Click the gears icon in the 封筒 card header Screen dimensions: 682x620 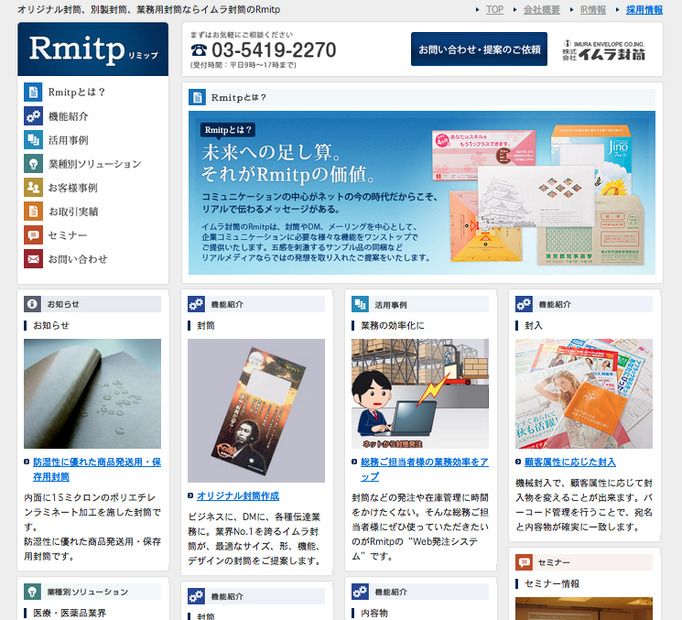pyautogui.click(x=196, y=304)
